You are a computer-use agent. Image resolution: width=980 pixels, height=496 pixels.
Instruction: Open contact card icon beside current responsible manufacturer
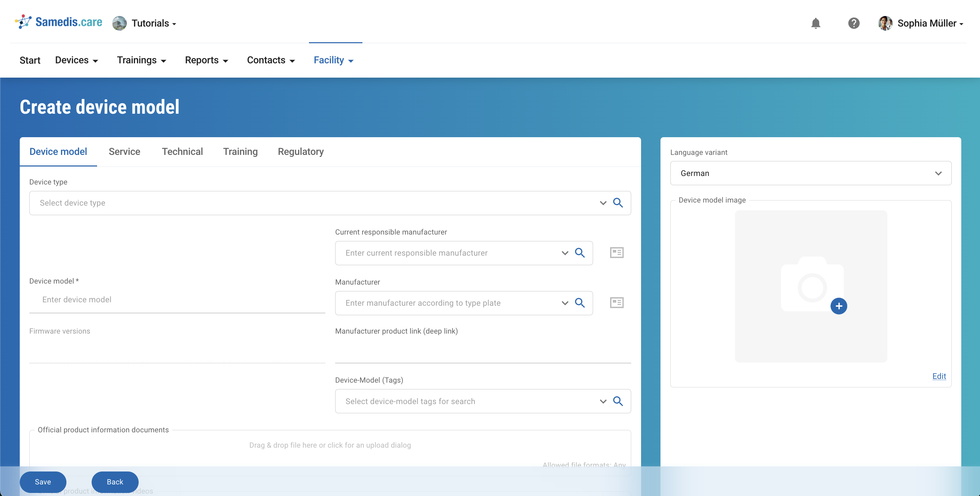pyautogui.click(x=616, y=253)
